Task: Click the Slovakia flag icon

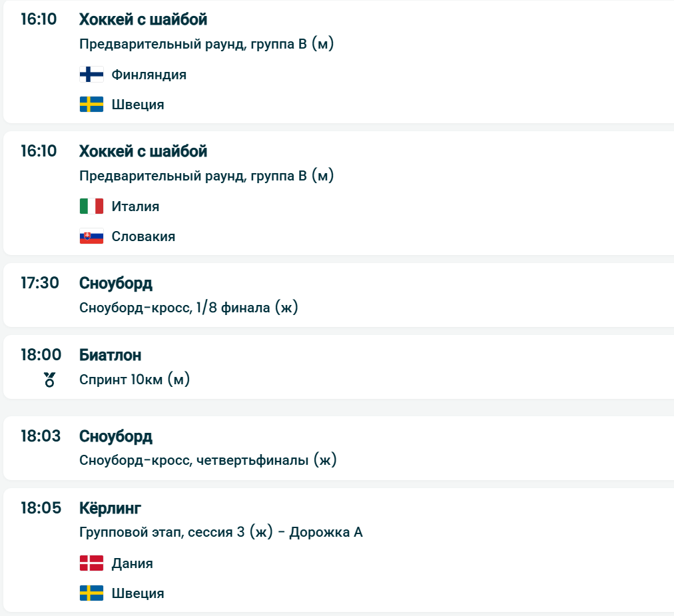Action: [91, 236]
